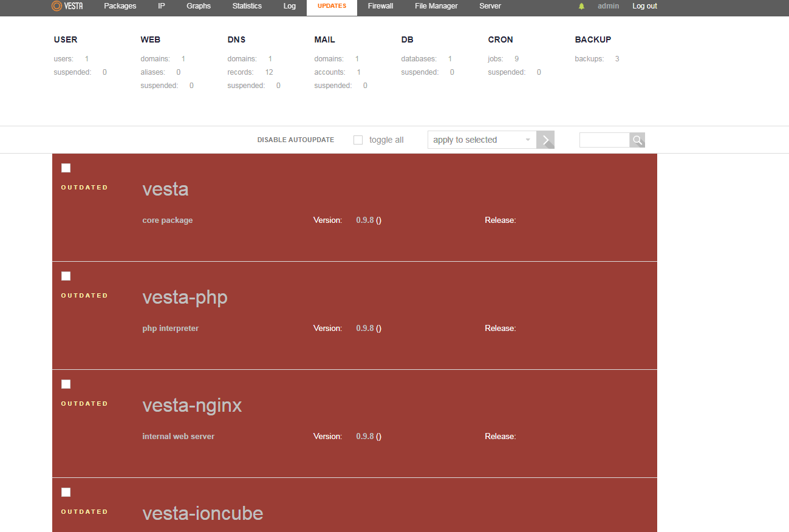The image size is (789, 532).
Task: Select the vesta package checkbox
Action: tap(66, 168)
